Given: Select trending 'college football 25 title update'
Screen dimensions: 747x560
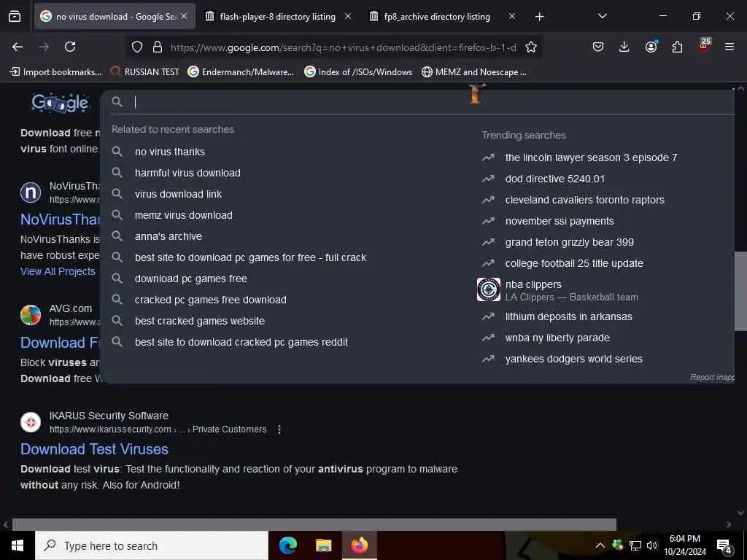Looking at the screenshot, I should coord(574,263).
